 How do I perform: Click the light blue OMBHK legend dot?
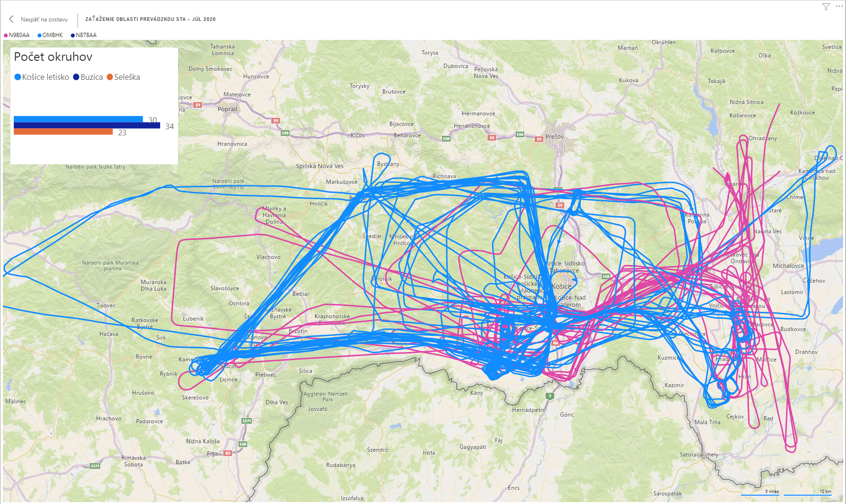click(39, 35)
